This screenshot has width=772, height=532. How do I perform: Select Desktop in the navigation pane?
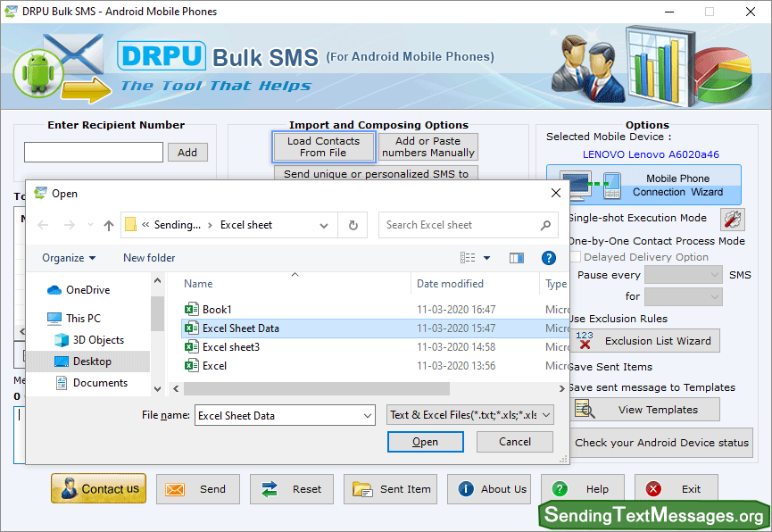click(87, 362)
